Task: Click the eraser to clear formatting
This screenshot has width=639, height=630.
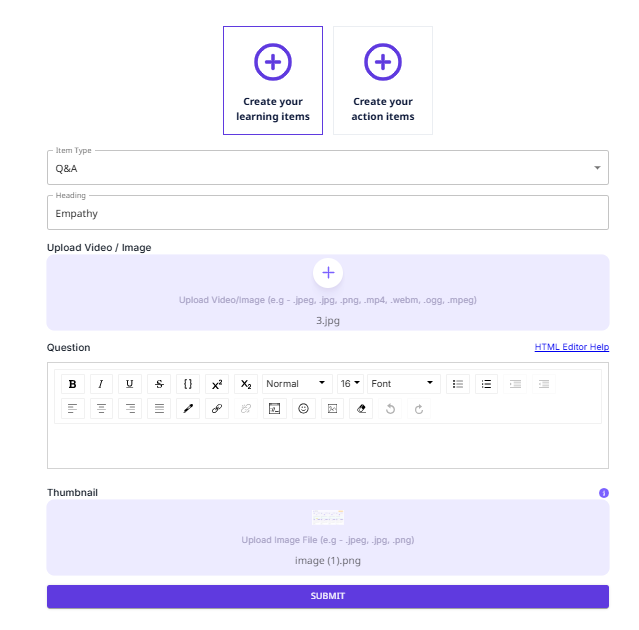Action: click(x=362, y=409)
